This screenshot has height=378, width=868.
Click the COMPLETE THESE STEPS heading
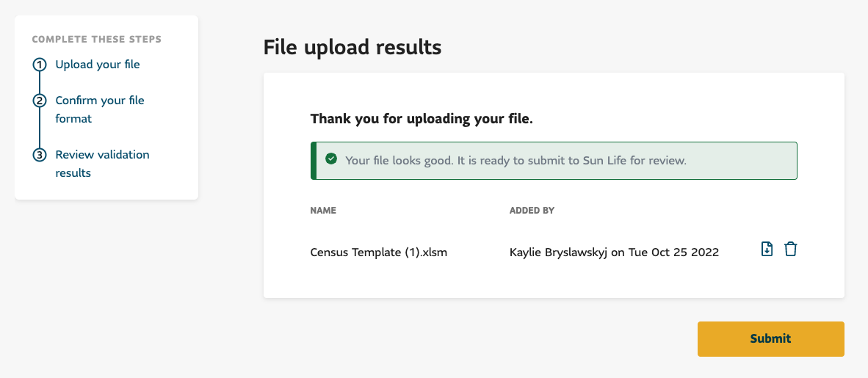(x=97, y=40)
